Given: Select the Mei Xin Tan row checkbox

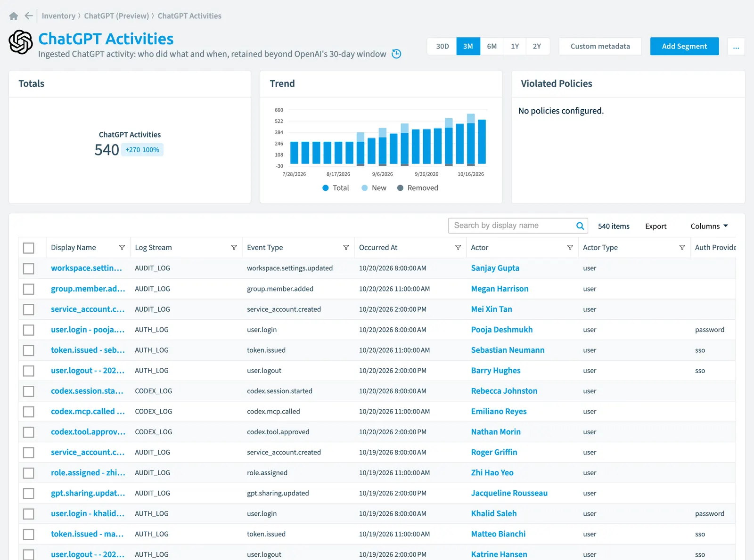Looking at the screenshot, I should click(x=29, y=309).
